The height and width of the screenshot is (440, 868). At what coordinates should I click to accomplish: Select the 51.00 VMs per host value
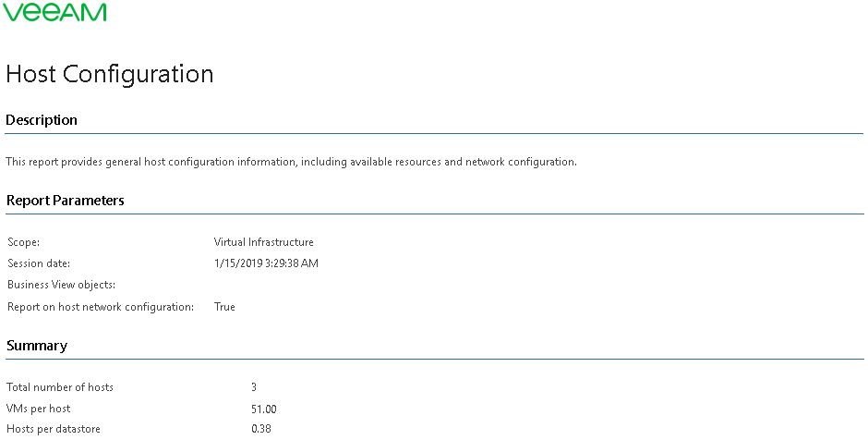(263, 409)
